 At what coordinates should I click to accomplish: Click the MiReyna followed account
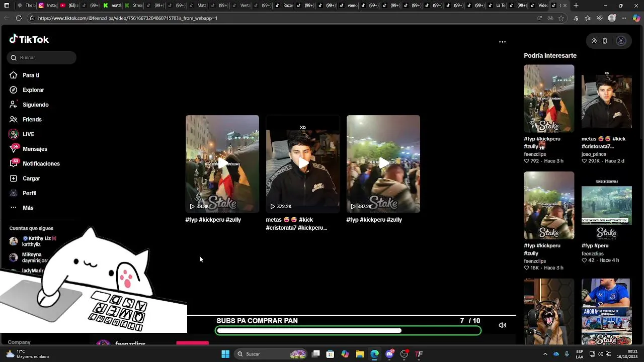(x=29, y=257)
